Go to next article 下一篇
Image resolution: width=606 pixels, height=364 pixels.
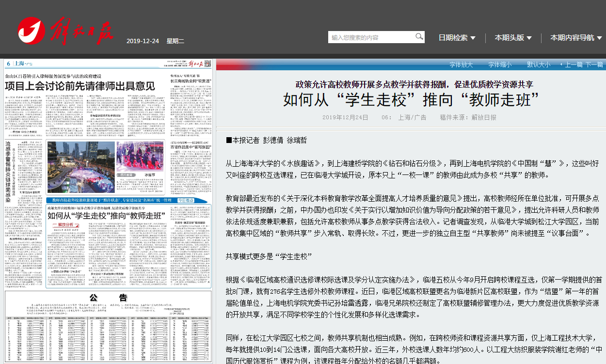tap(594, 64)
